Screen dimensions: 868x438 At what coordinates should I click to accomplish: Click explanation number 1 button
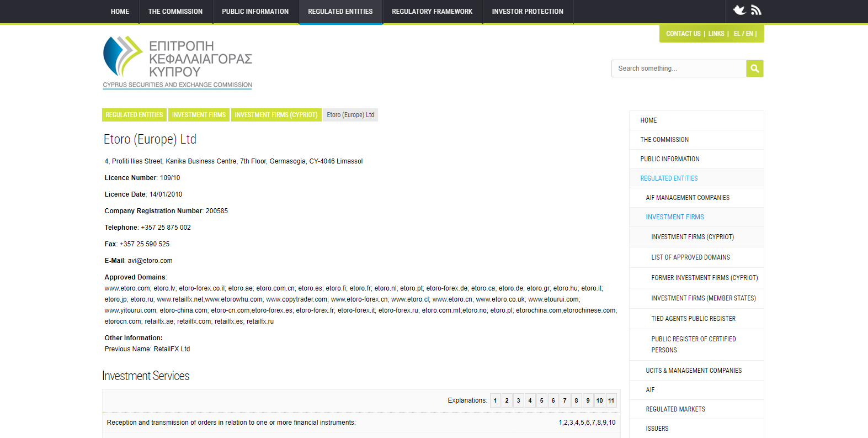(496, 400)
